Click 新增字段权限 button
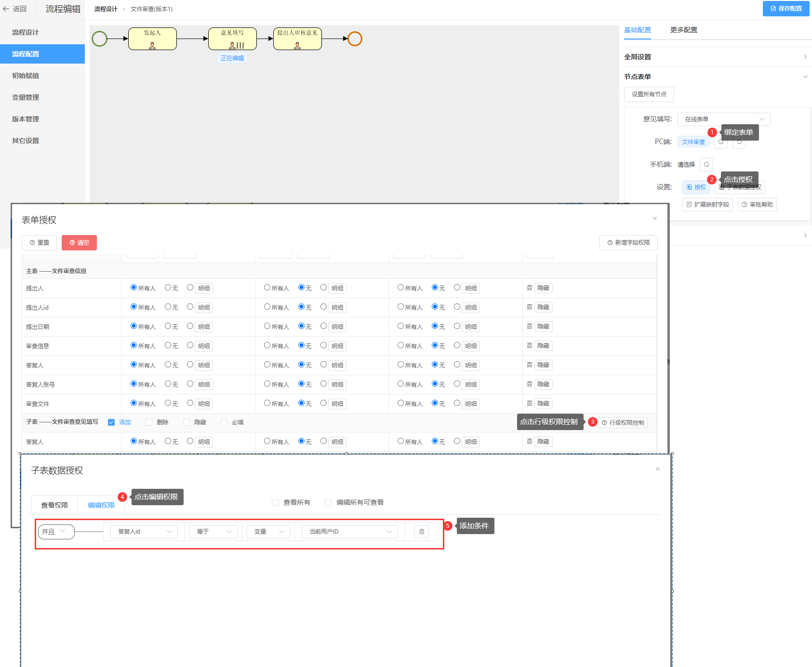This screenshot has height=667, width=812. click(x=628, y=243)
